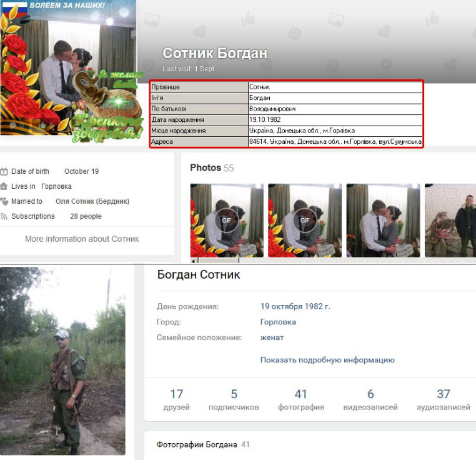This screenshot has height=460, width=476.
Task: Open the 5 подписчиков counter
Action: (x=234, y=400)
